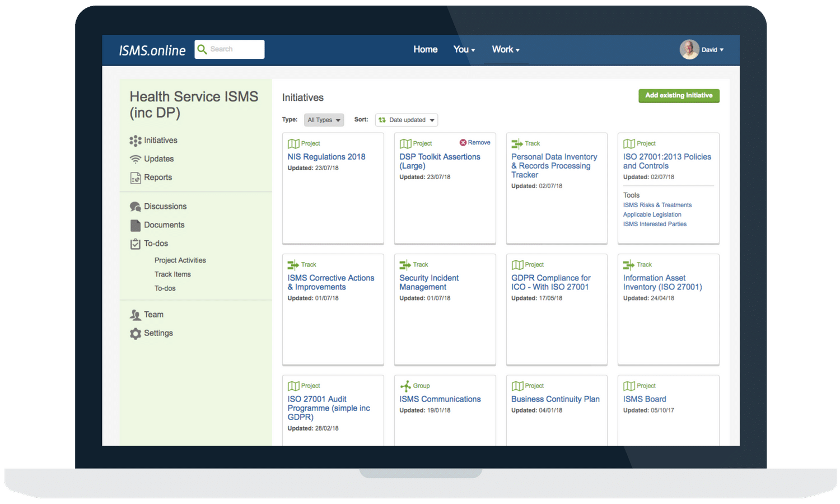Viewport: 840px width, 504px height.
Task: Click the Group icon on ISMS Communications
Action: (405, 386)
